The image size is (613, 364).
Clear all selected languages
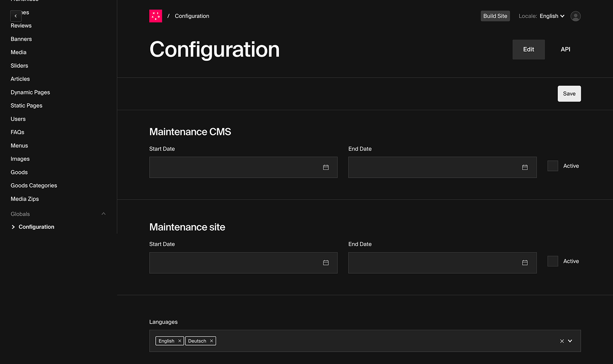562,341
